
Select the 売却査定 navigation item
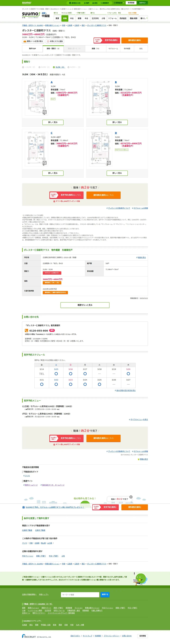tap(123, 18)
